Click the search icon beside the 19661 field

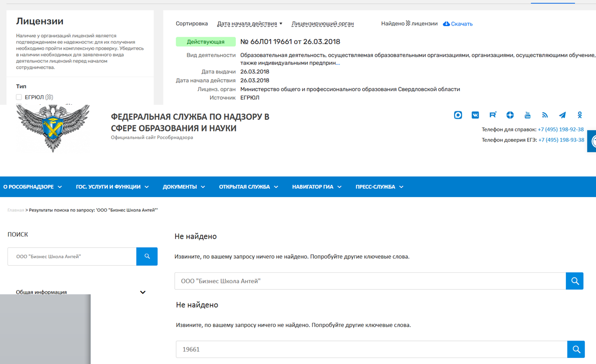coord(576,349)
